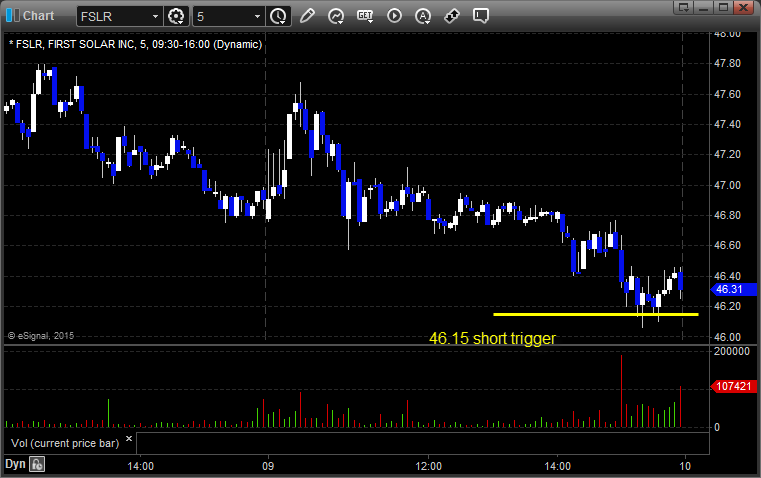761x478 pixels.
Task: Click the 12:00 time axis label
Action: (x=429, y=466)
